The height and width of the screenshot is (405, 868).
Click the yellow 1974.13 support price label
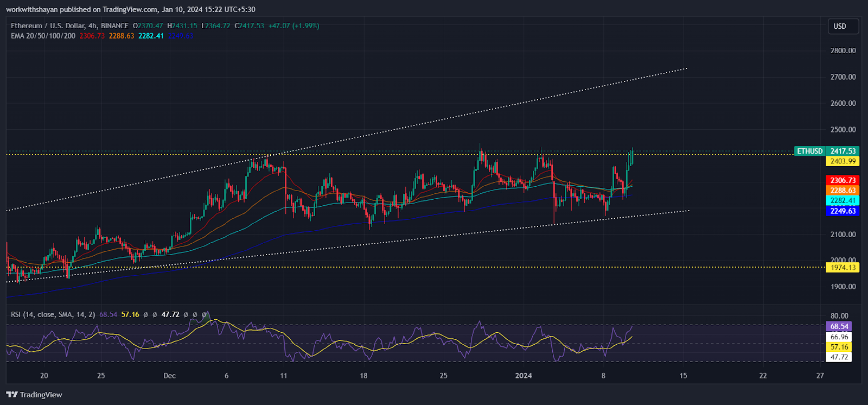843,268
